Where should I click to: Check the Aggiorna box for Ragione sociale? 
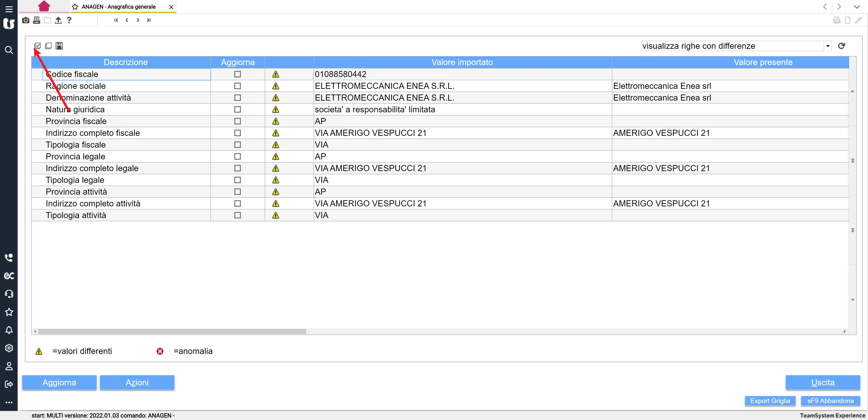click(x=238, y=86)
